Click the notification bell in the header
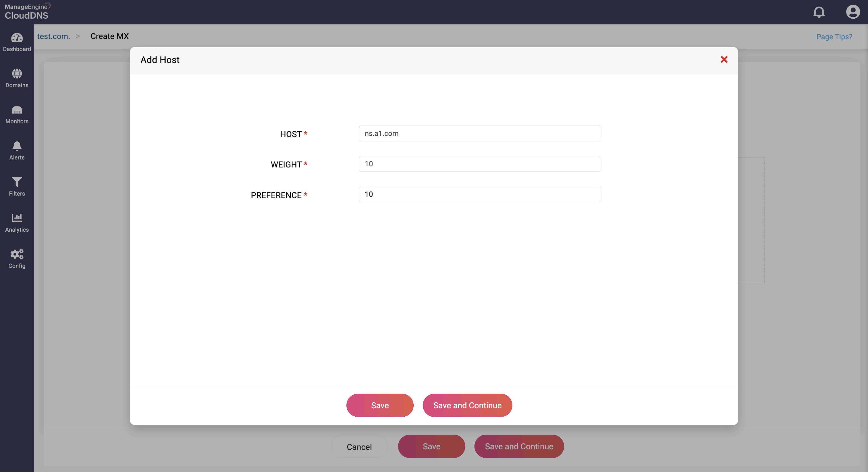868x472 pixels. pyautogui.click(x=819, y=12)
